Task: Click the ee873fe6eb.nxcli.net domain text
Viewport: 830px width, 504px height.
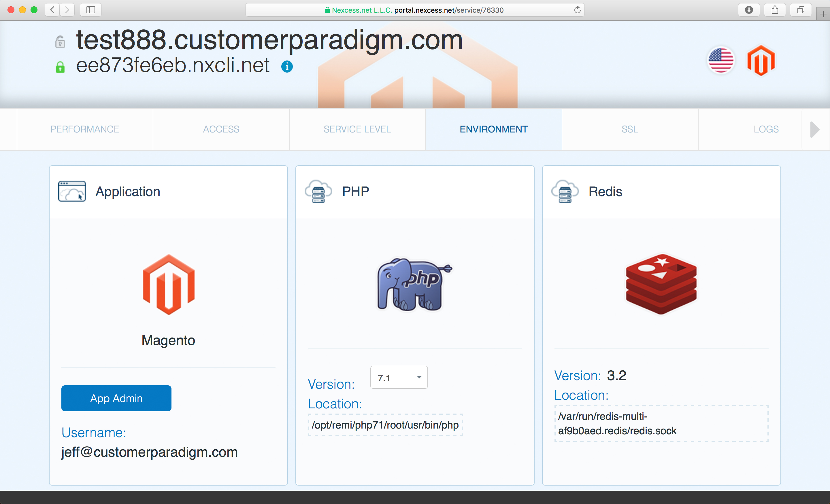Action: [x=173, y=65]
